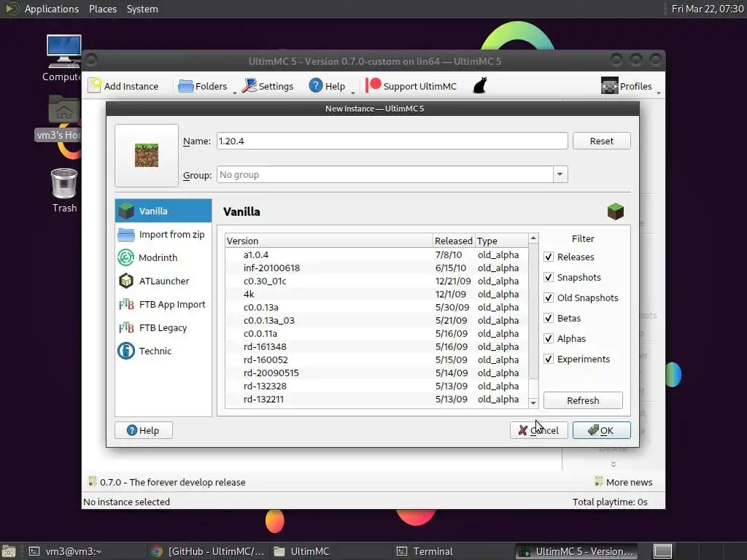Select version rd-160052
The image size is (747, 560).
pyautogui.click(x=376, y=360)
